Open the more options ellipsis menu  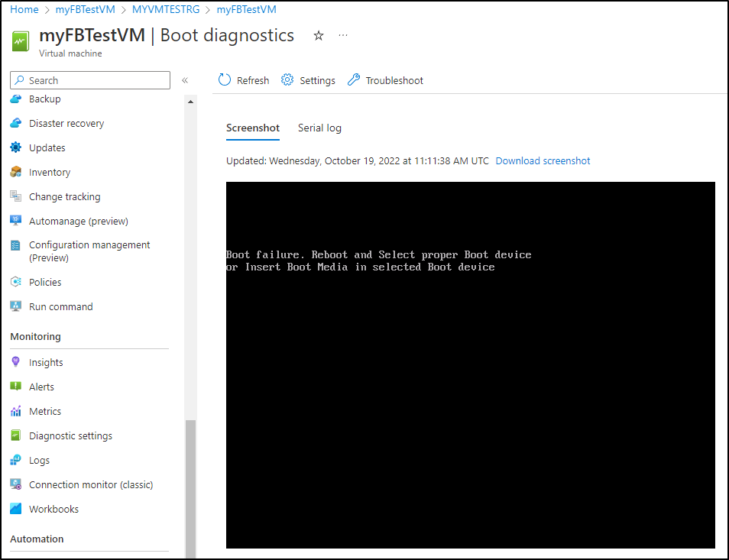click(343, 35)
